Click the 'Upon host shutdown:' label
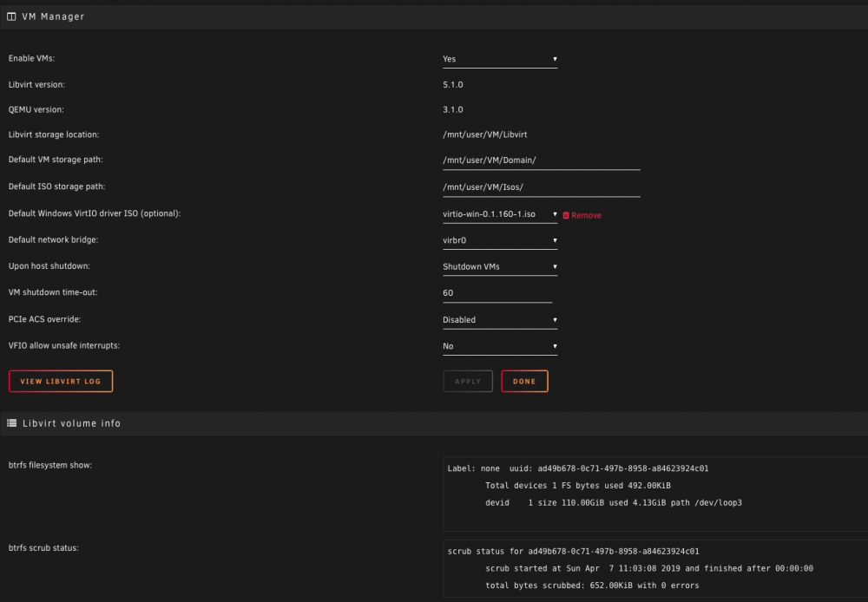Viewport: 868px width, 602px height. click(49, 266)
